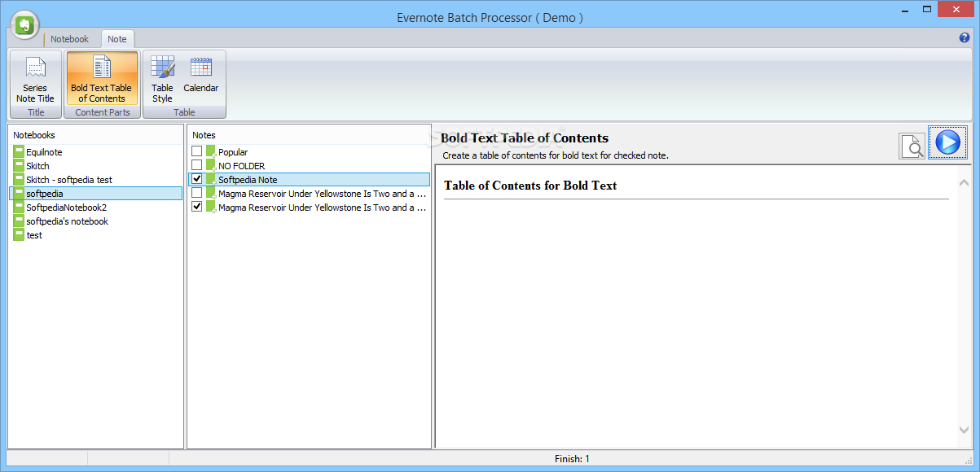Run the batch process play button
This screenshot has height=472, width=980.
(947, 142)
